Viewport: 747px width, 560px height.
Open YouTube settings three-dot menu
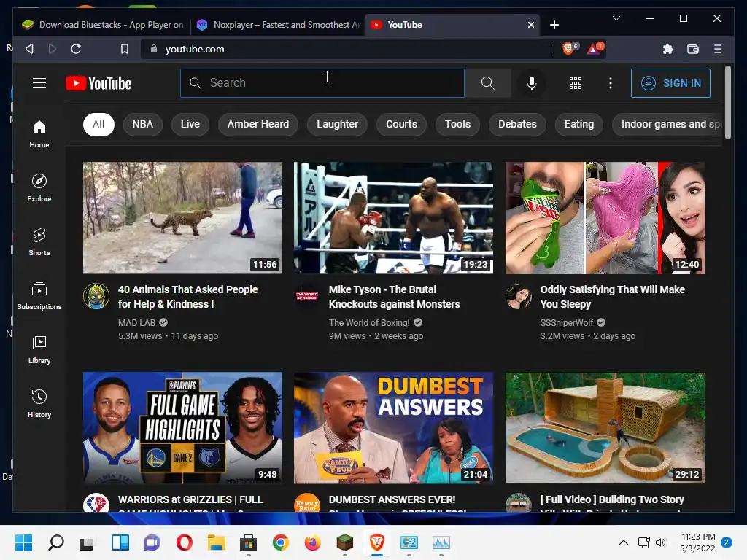pyautogui.click(x=611, y=83)
